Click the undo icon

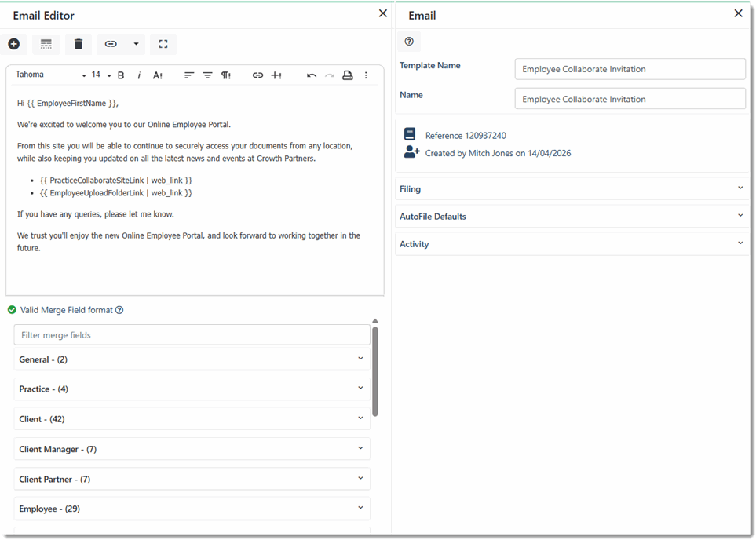click(x=312, y=75)
